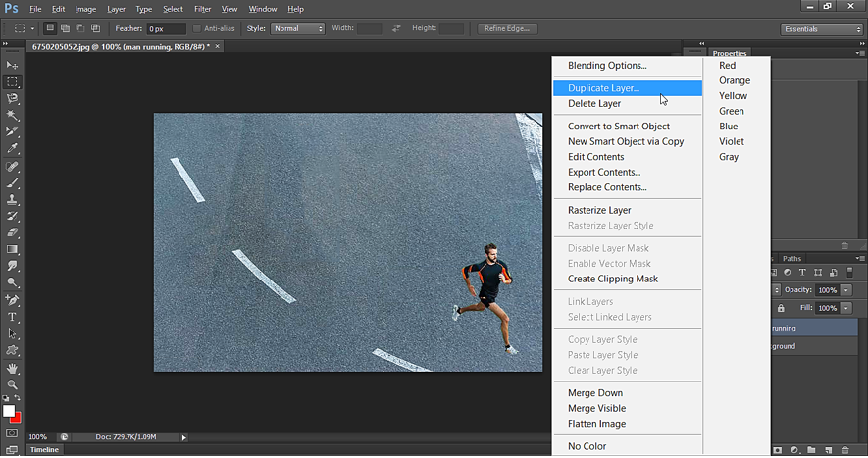Screen dimensions: 868x458
Task: Expand the Opacity dropdown arrow
Action: pos(846,290)
